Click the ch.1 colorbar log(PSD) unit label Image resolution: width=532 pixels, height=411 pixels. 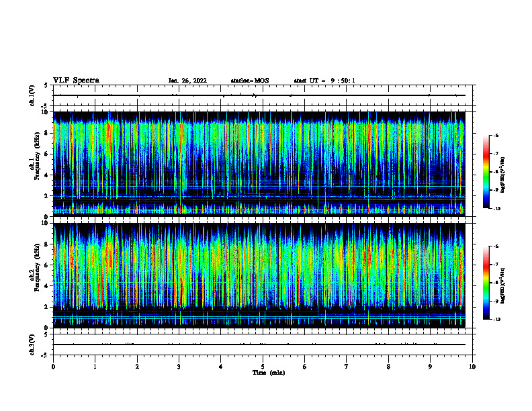[502, 175]
